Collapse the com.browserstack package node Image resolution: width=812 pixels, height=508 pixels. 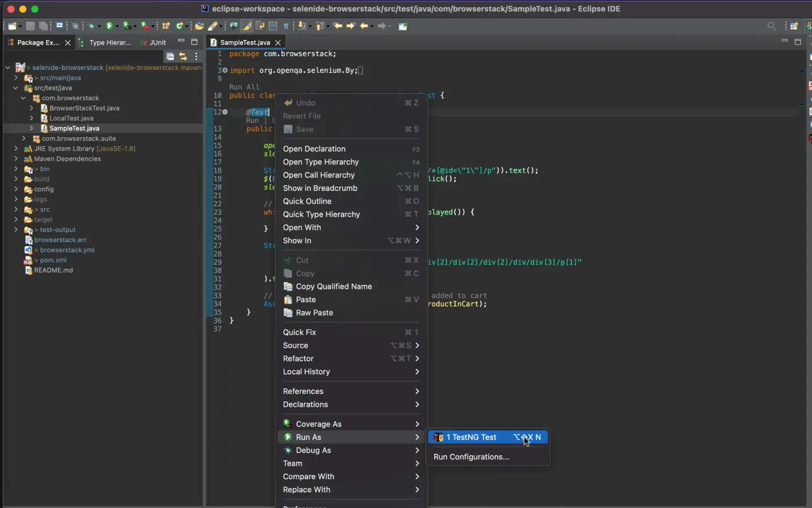(x=24, y=98)
